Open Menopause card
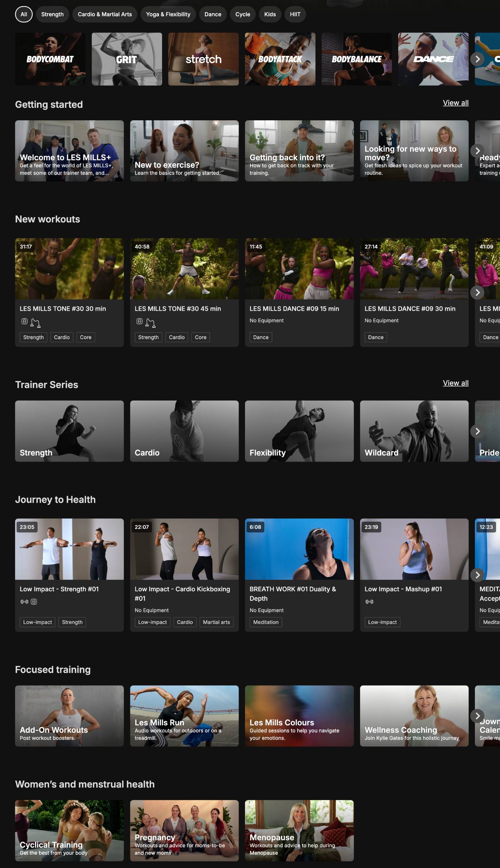500x868 pixels. click(299, 831)
